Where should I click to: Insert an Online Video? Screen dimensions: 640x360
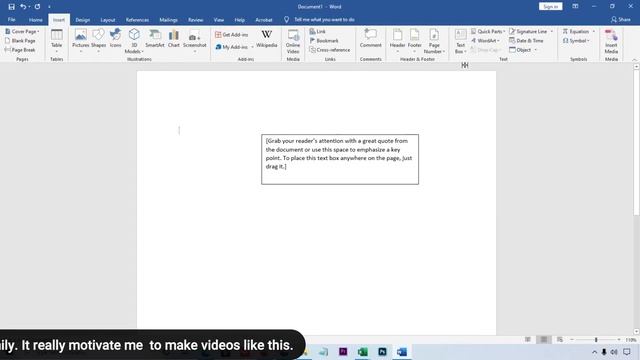tap(293, 41)
